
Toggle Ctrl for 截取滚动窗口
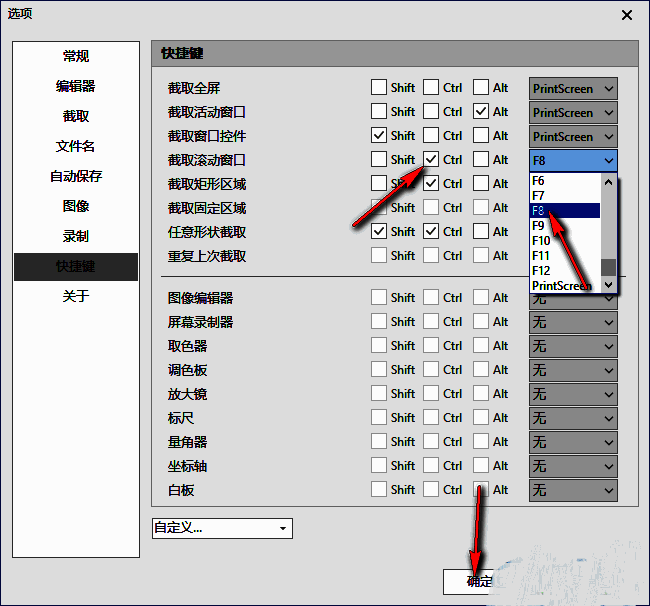coord(431,160)
